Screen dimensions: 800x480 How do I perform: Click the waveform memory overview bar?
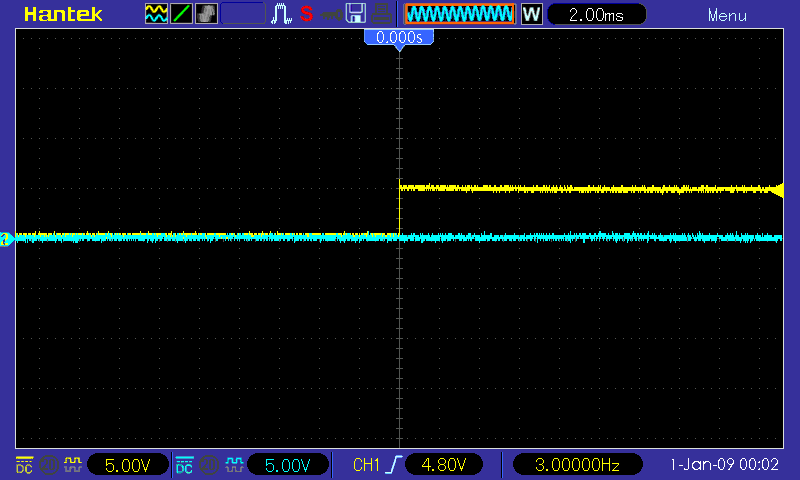460,14
